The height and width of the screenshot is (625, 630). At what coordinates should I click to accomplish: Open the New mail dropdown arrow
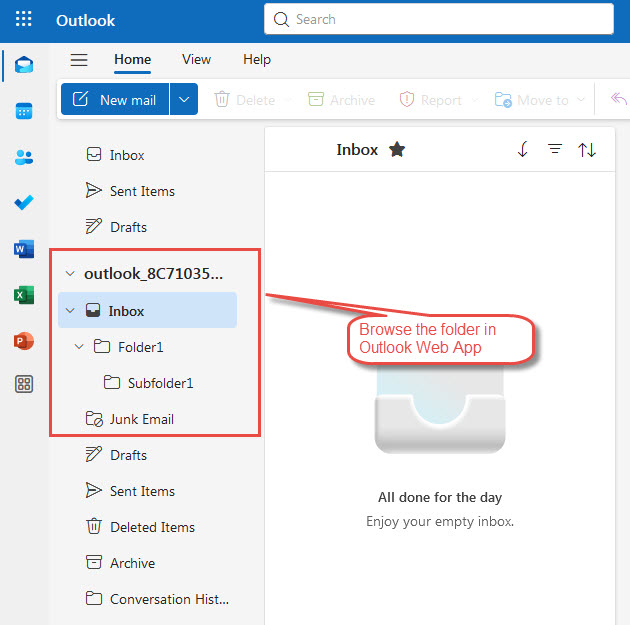point(184,99)
